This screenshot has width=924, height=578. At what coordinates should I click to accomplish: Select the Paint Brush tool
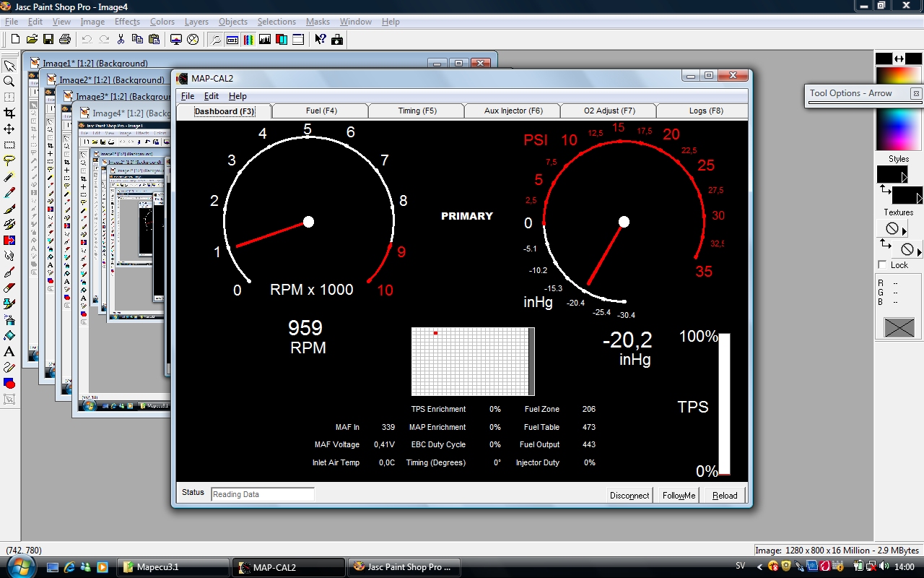[9, 208]
